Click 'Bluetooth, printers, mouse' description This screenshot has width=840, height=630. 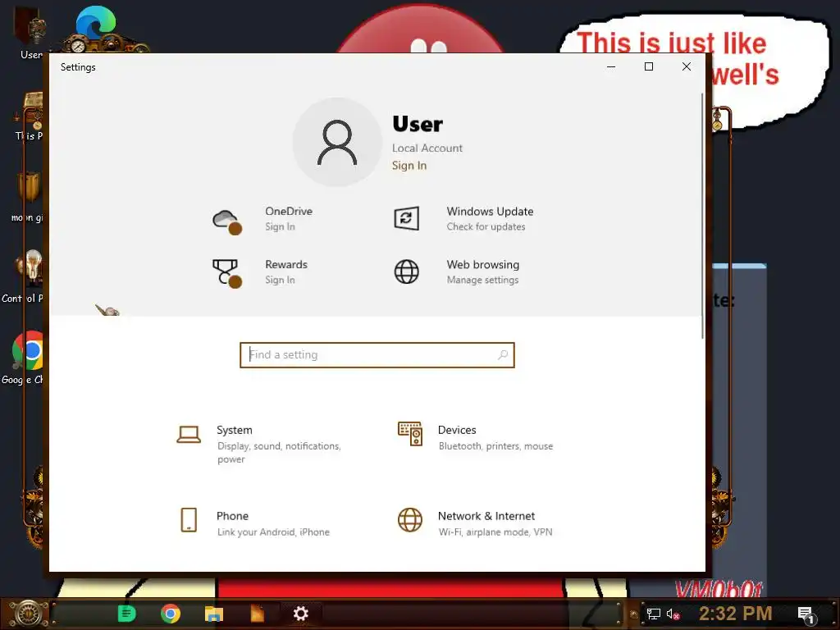pos(495,445)
